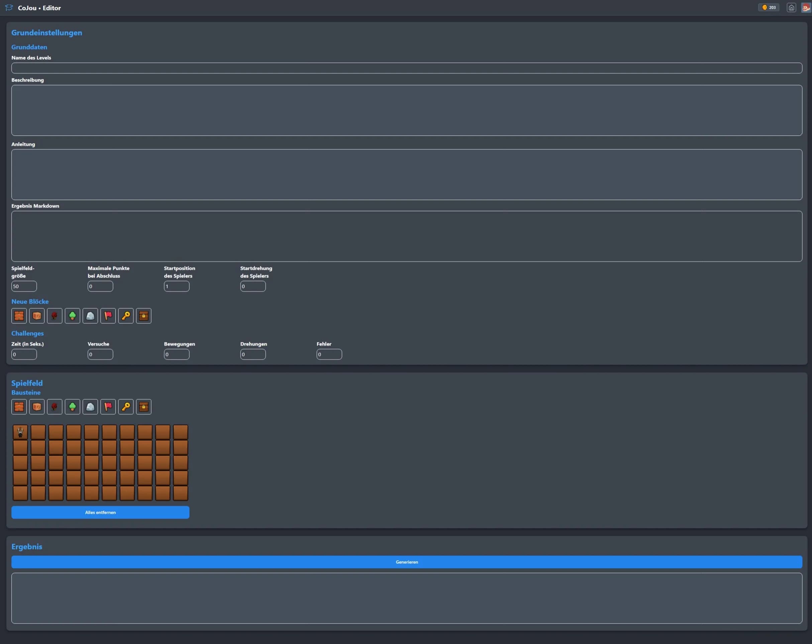Open the user avatar profile menu

click(806, 8)
